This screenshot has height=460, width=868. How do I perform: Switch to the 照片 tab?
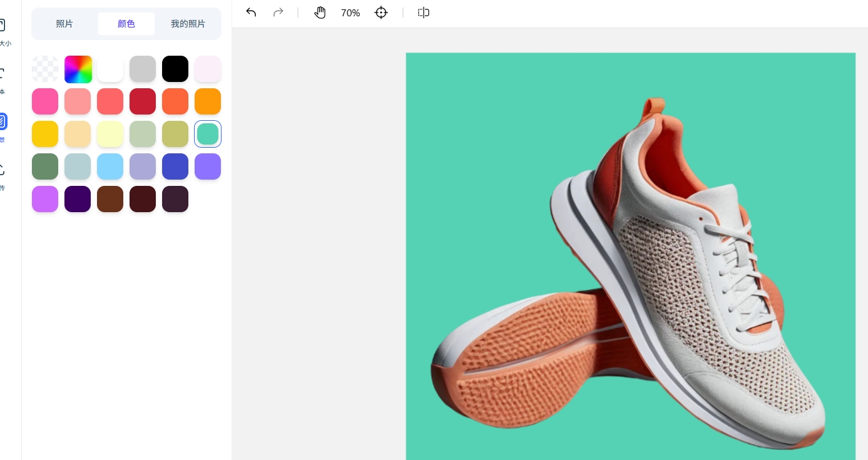pos(64,24)
